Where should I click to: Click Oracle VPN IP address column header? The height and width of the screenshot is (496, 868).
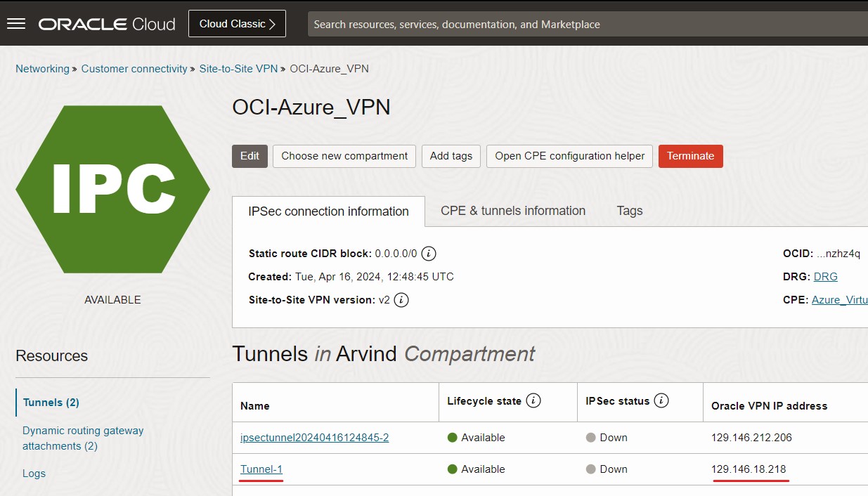click(769, 406)
